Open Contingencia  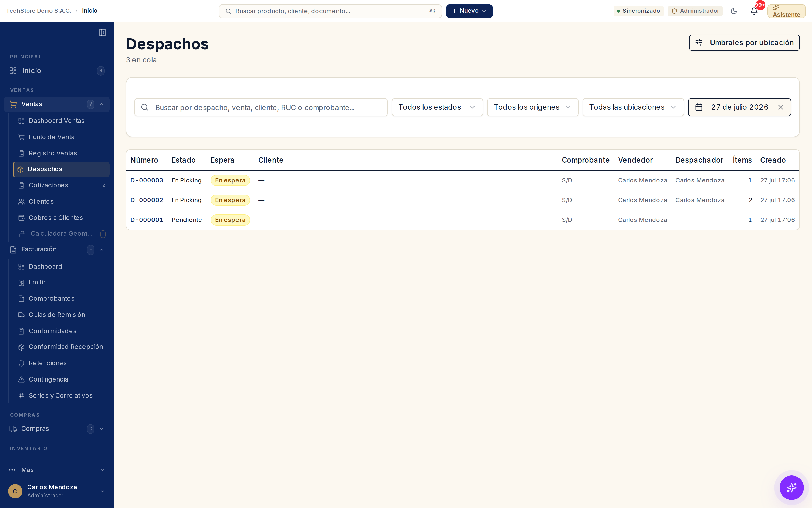[61, 379]
